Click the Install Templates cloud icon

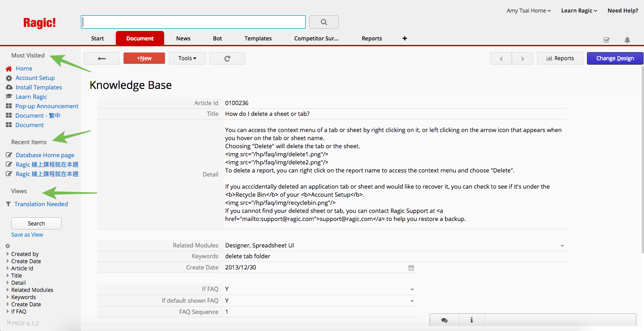coord(9,88)
